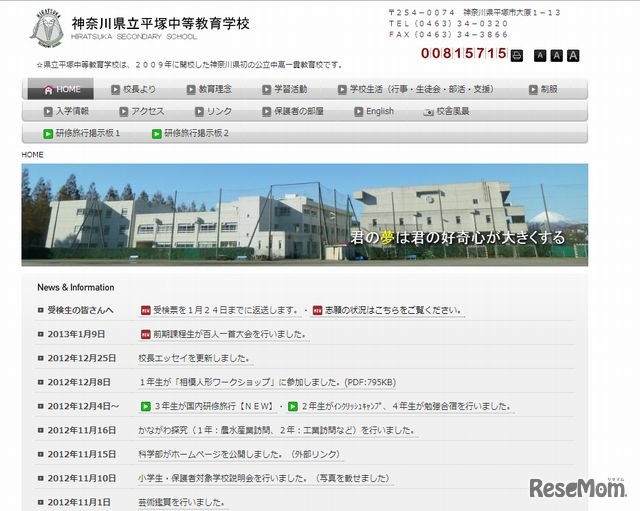Click the arrow icon beside リンク
The width and height of the screenshot is (640, 511).
tap(199, 111)
